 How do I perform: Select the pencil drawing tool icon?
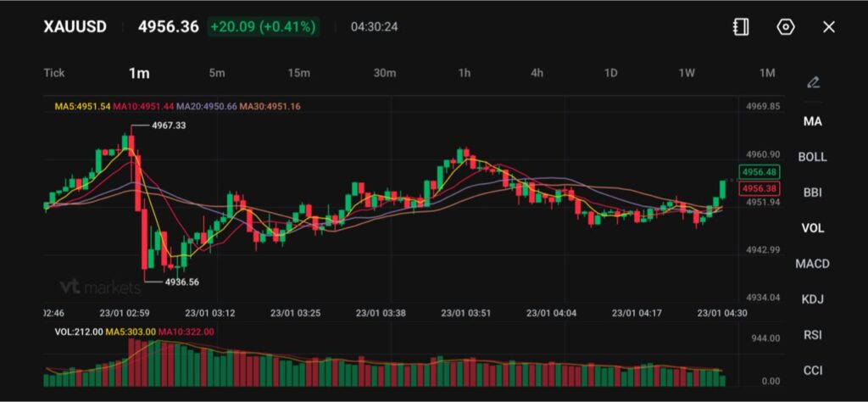point(813,82)
